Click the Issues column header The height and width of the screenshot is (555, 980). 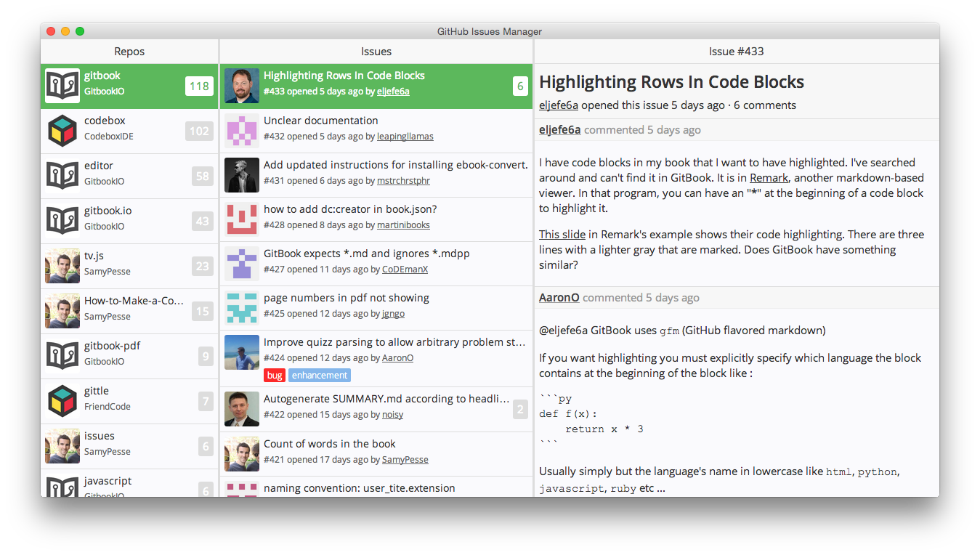pyautogui.click(x=376, y=52)
